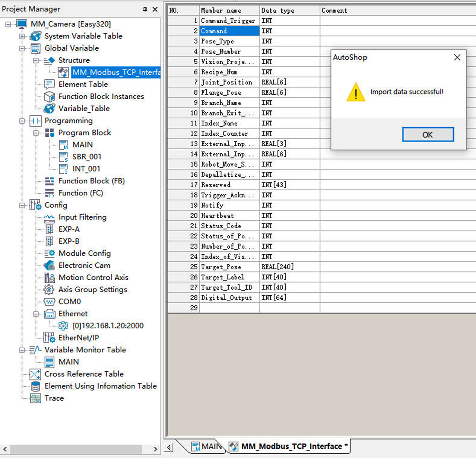Click the project tree horizontal scrollbar
Screen dimensions: 476x458
tap(76, 449)
